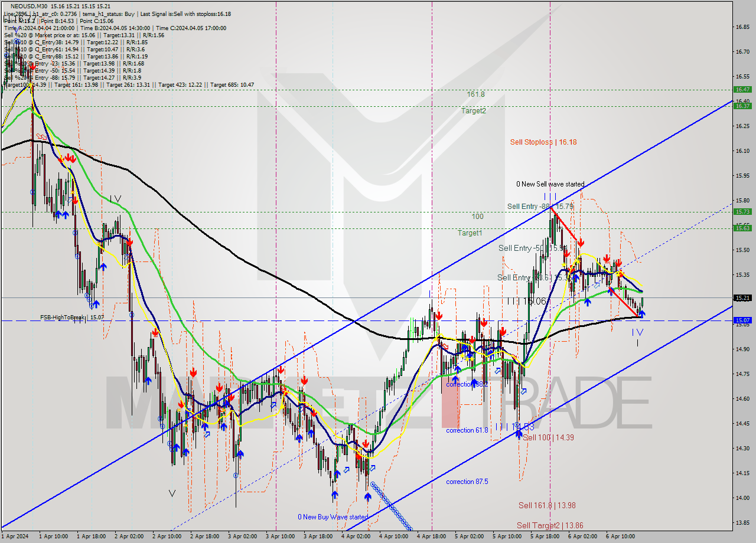This screenshot has height=543, width=756.
Task: Select the 'correction 61.8' label
Action: pos(467,430)
